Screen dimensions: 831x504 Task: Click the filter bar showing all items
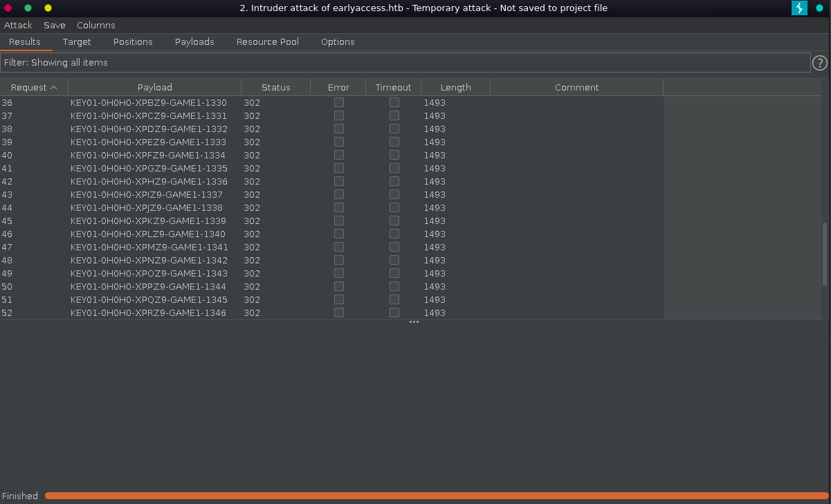(405, 63)
